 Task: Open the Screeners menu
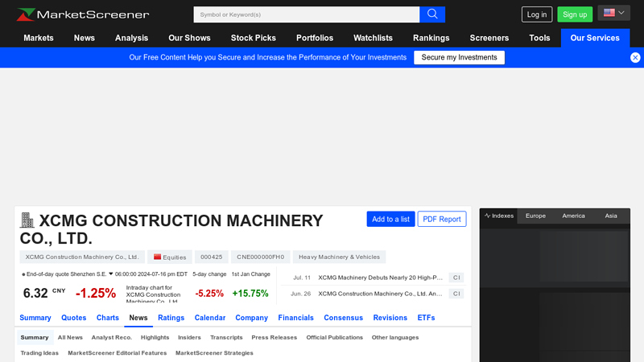[489, 38]
